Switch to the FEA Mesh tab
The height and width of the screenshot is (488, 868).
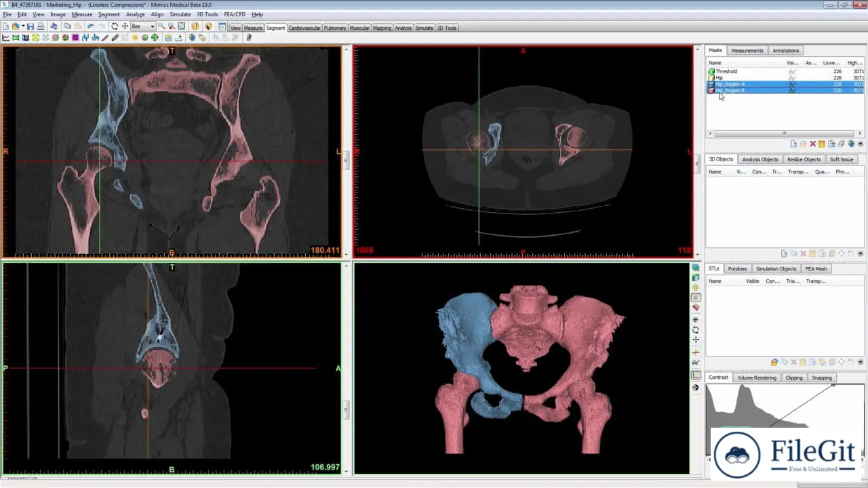[816, 268]
